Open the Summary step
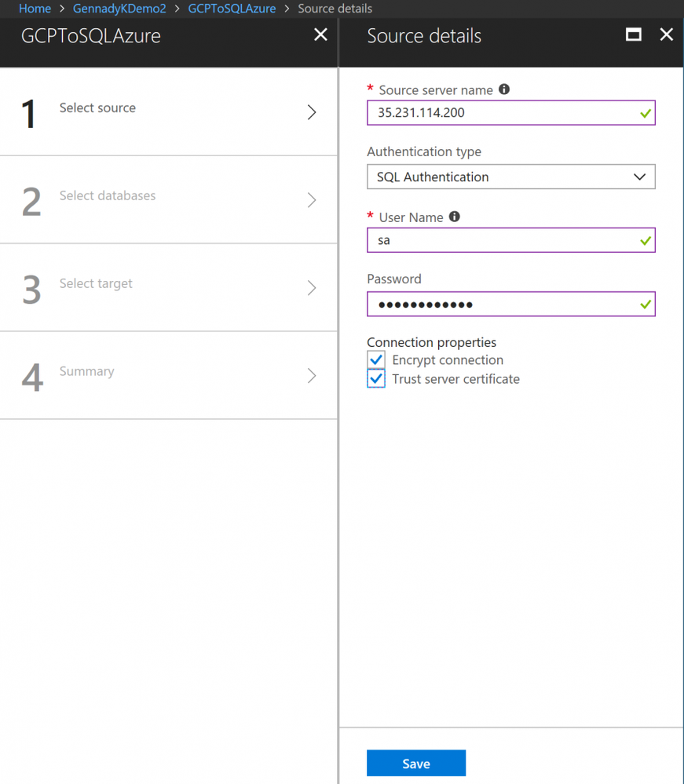This screenshot has height=784, width=684. pos(86,372)
